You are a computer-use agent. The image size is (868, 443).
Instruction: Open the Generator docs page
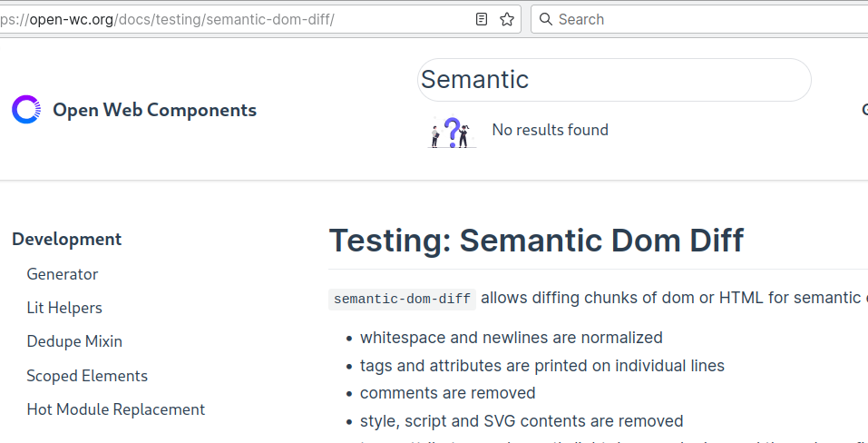click(63, 274)
